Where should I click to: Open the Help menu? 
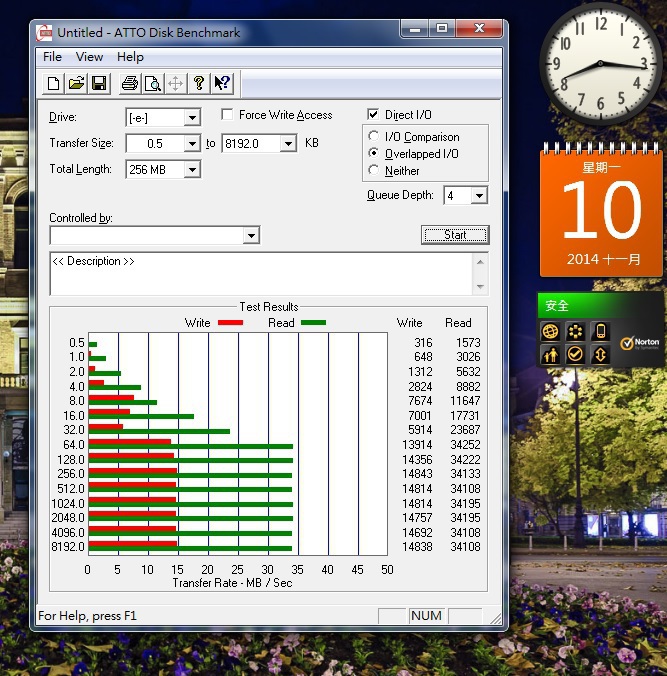pyautogui.click(x=130, y=57)
